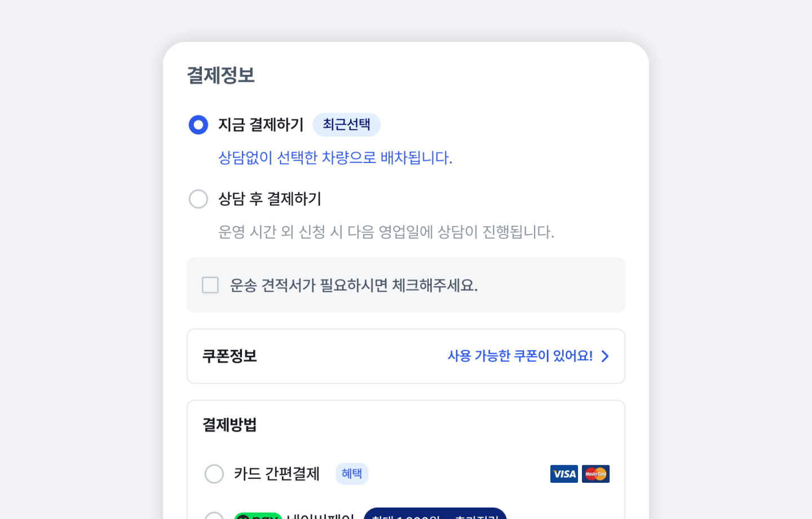Click the 지금 결제하기 label
The width and height of the screenshot is (812, 519).
[261, 125]
